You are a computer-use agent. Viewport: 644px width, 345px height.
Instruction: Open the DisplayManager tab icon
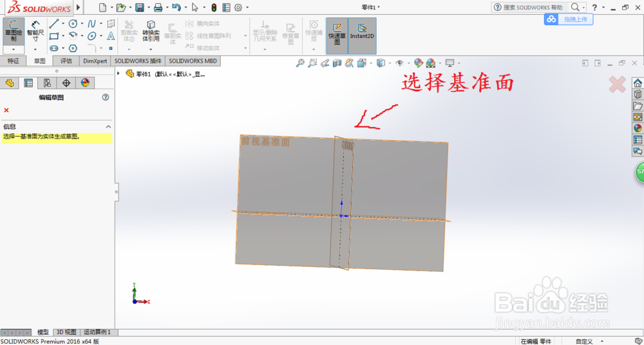pyautogui.click(x=85, y=83)
